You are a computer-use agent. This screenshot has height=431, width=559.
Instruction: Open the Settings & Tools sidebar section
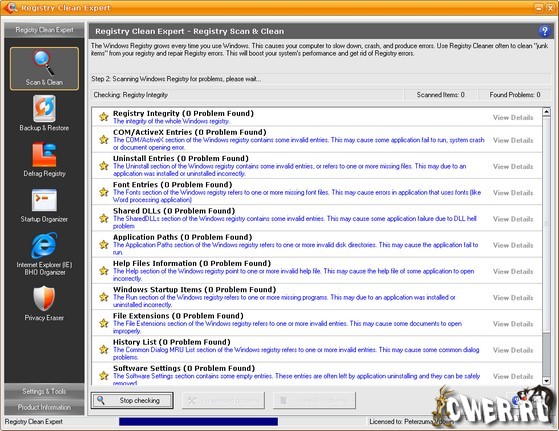(44, 391)
